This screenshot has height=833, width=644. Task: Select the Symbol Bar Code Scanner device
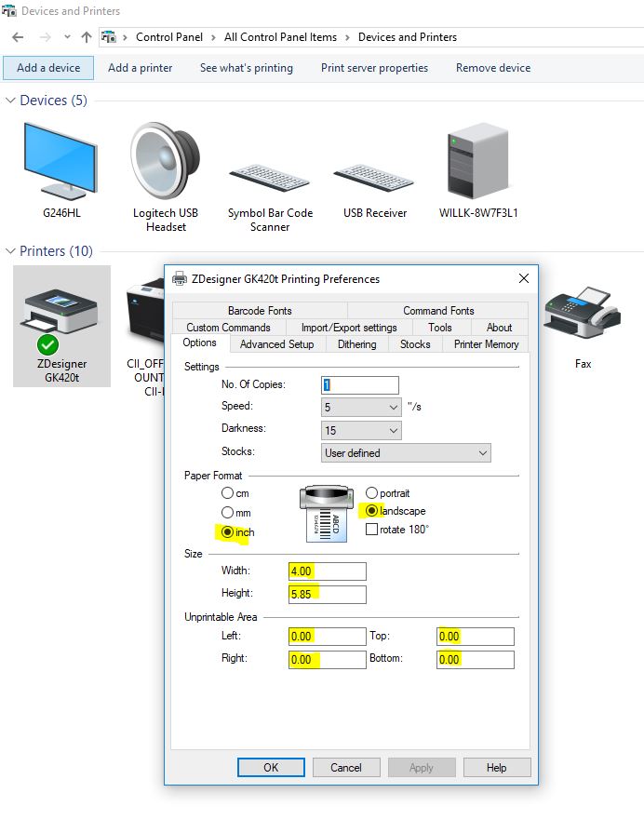[270, 177]
